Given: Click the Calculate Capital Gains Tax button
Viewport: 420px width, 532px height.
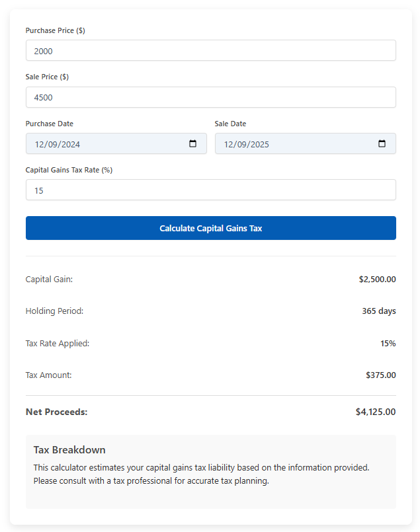Looking at the screenshot, I should pyautogui.click(x=210, y=228).
